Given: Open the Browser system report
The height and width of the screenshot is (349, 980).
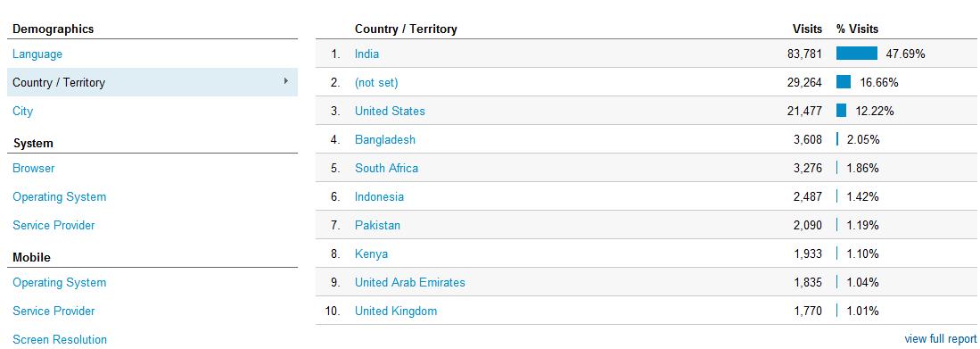Looking at the screenshot, I should (x=34, y=168).
